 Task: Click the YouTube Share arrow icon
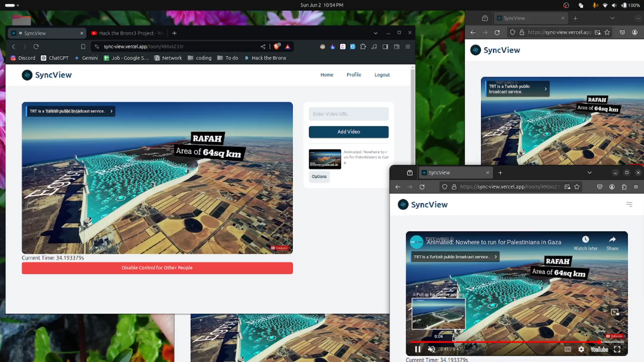[612, 240]
